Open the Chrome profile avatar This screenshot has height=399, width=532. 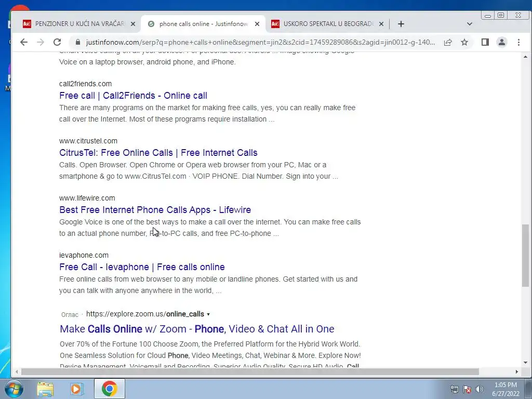tap(502, 42)
